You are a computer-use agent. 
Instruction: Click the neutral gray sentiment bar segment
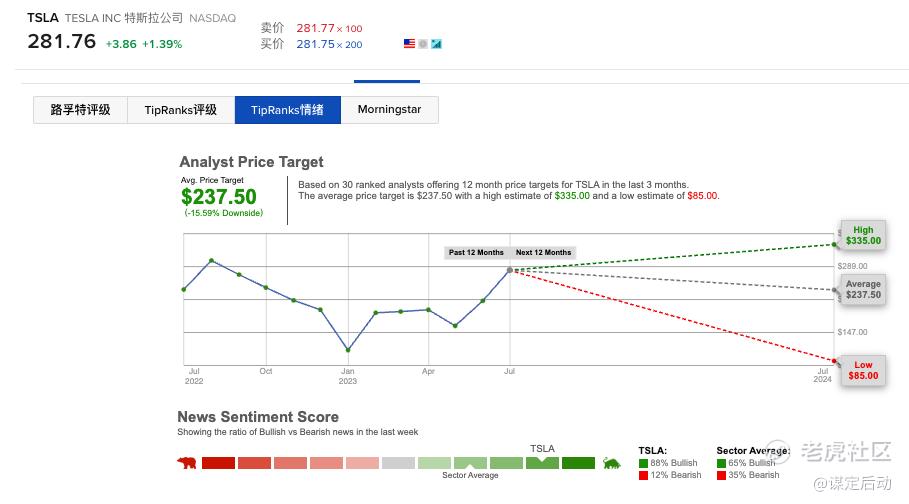point(398,463)
